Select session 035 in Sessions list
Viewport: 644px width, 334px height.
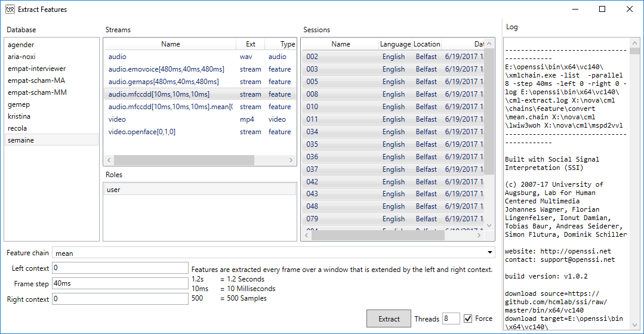coord(312,144)
